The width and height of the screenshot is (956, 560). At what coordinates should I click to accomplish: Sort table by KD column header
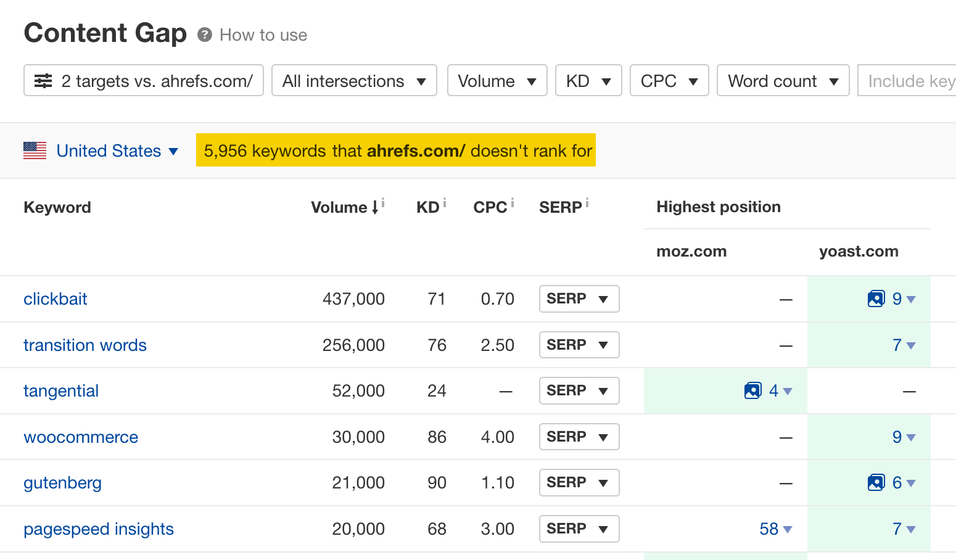pos(428,207)
